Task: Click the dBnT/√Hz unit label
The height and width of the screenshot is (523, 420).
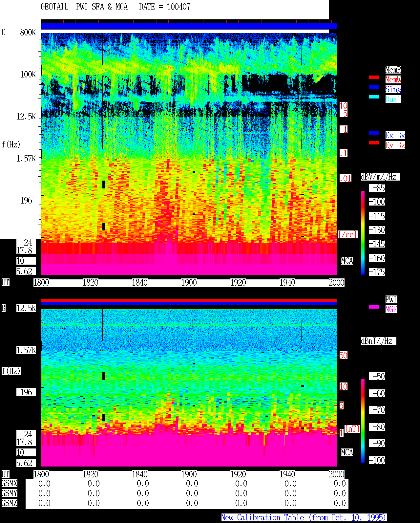Action: click(378, 341)
